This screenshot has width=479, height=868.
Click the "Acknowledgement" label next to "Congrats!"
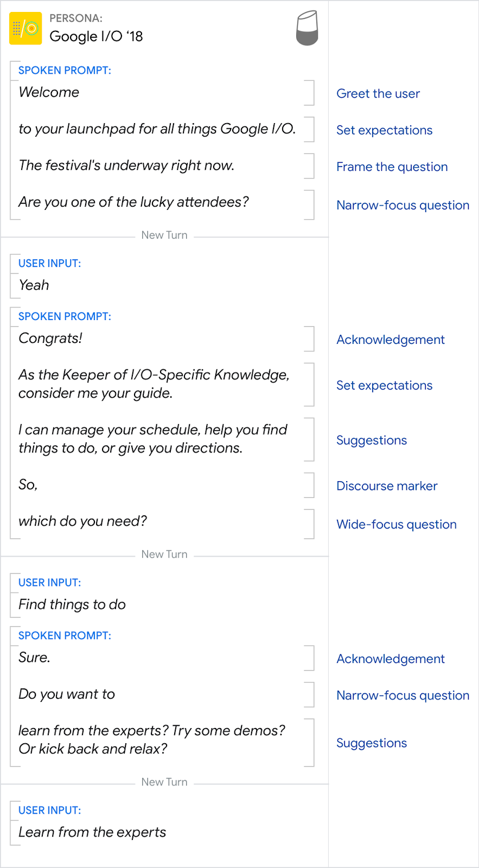[390, 340]
